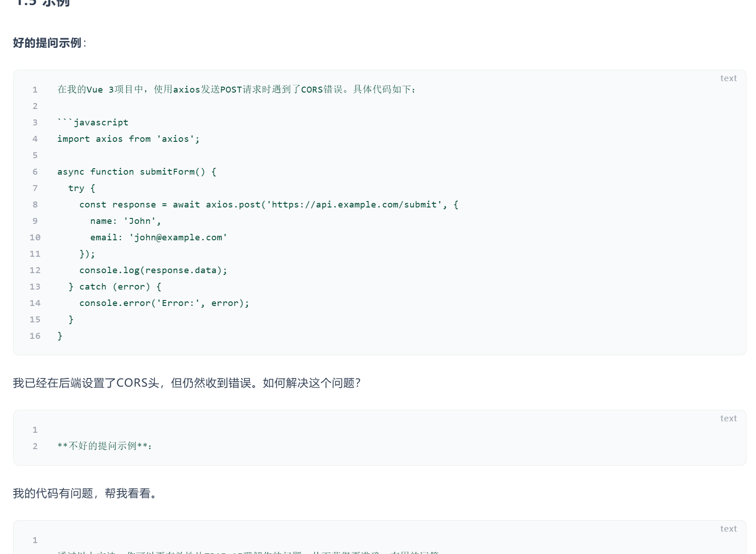The image size is (756, 554).
Task: Click the "text" language label of the Vue 3 axios code block
Action: point(728,78)
